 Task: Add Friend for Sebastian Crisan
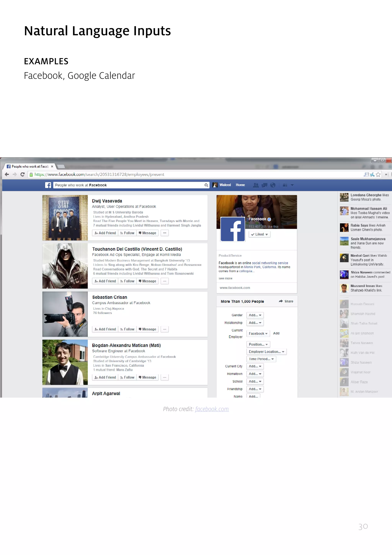(x=105, y=329)
